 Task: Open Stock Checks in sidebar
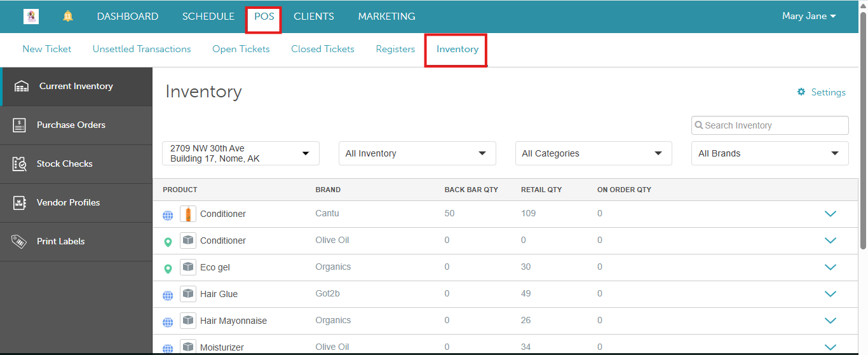pyautogui.click(x=76, y=164)
